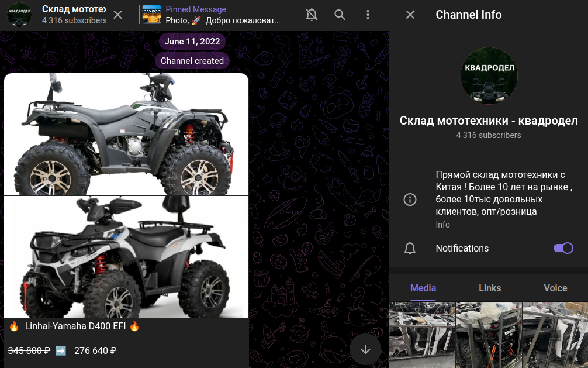Close the Channel Info panel

[x=410, y=15]
